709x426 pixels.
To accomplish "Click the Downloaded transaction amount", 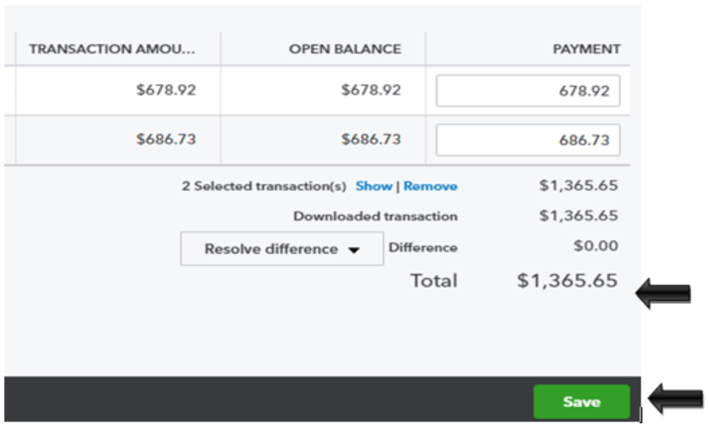I will click(578, 216).
